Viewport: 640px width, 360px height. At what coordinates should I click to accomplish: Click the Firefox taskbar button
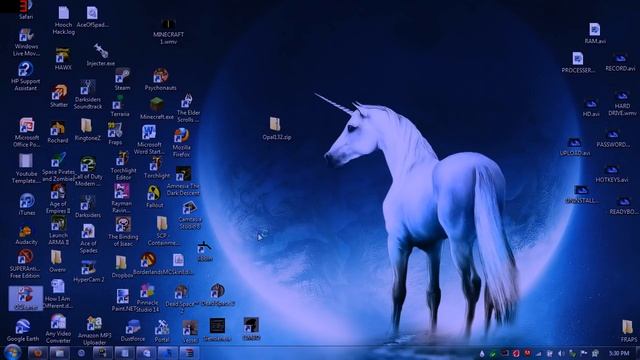click(38, 353)
